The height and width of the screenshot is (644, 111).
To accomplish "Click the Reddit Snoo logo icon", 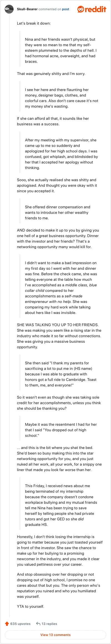I will point(81,9).
